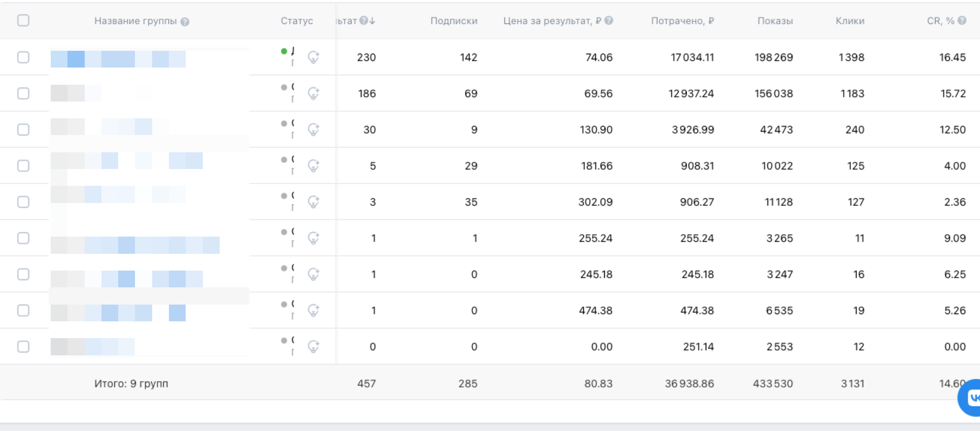Select checkbox for row with 12 937.24 spent
The width and height of the screenshot is (980, 431).
23,93
